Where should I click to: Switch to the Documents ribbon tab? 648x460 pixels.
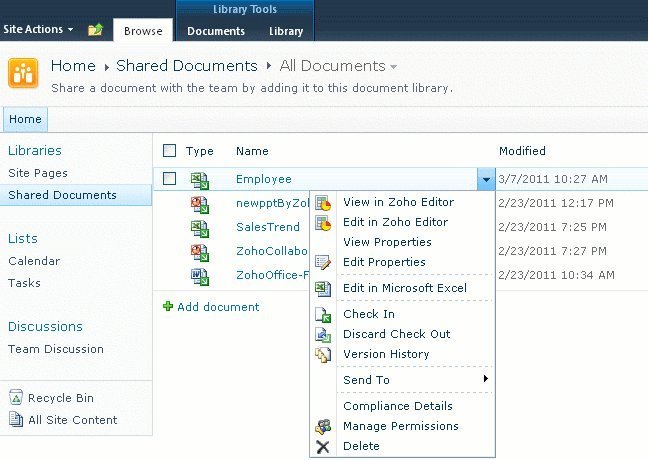(x=216, y=31)
